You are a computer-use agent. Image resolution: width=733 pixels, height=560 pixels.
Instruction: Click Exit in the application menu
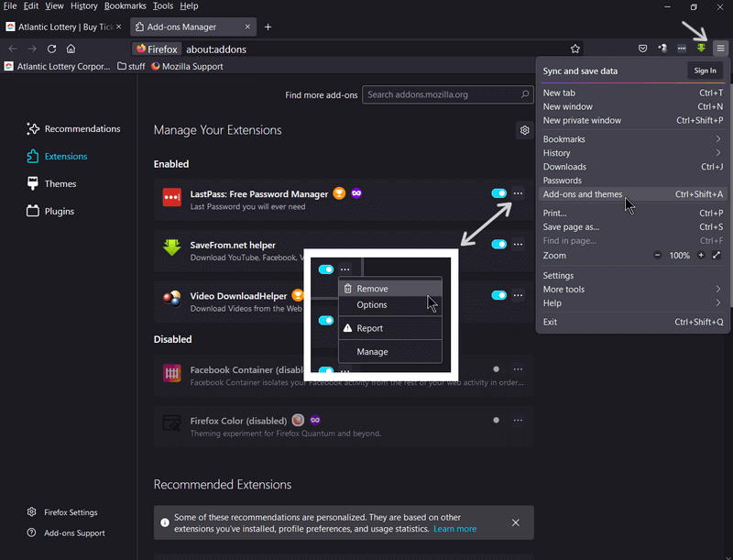632,322
